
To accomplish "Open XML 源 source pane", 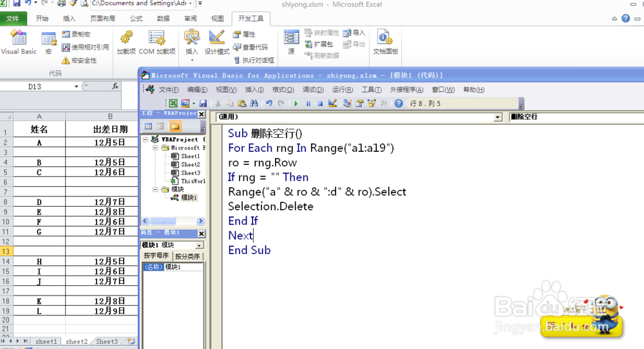I will pos(291,42).
